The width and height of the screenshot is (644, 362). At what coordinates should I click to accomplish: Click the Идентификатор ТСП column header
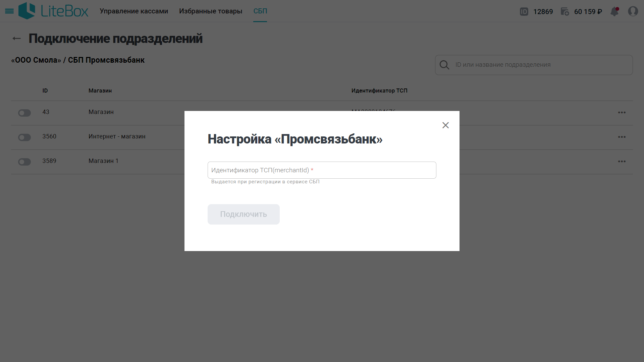pyautogui.click(x=379, y=91)
